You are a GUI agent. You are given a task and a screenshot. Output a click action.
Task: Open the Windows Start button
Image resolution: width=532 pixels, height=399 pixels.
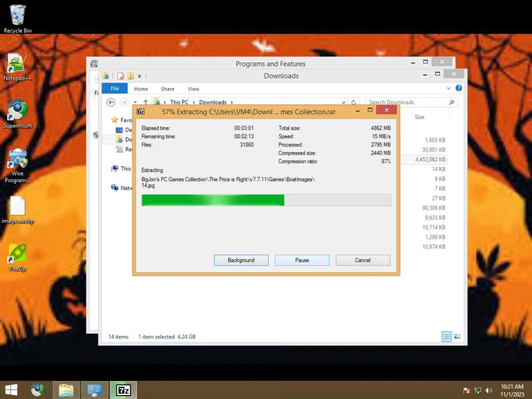click(x=11, y=390)
